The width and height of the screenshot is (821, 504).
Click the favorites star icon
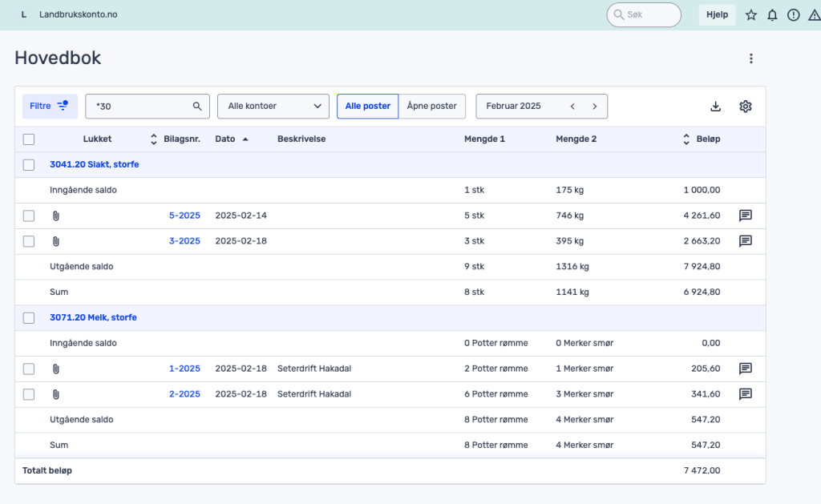(751, 15)
